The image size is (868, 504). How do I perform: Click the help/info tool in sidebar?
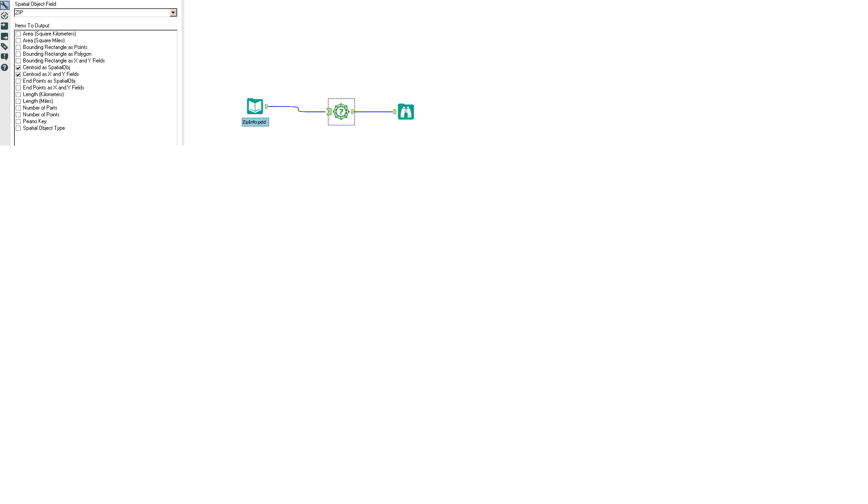(4, 66)
